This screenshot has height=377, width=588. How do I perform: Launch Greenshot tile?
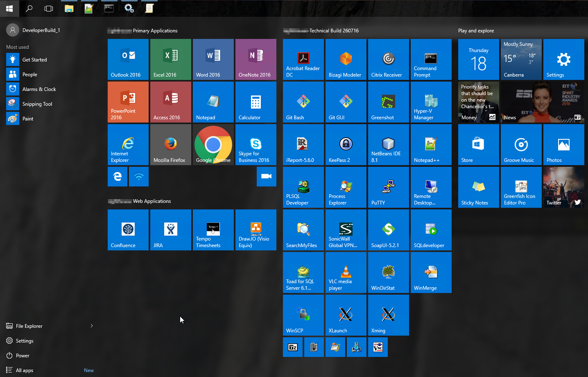[389, 102]
